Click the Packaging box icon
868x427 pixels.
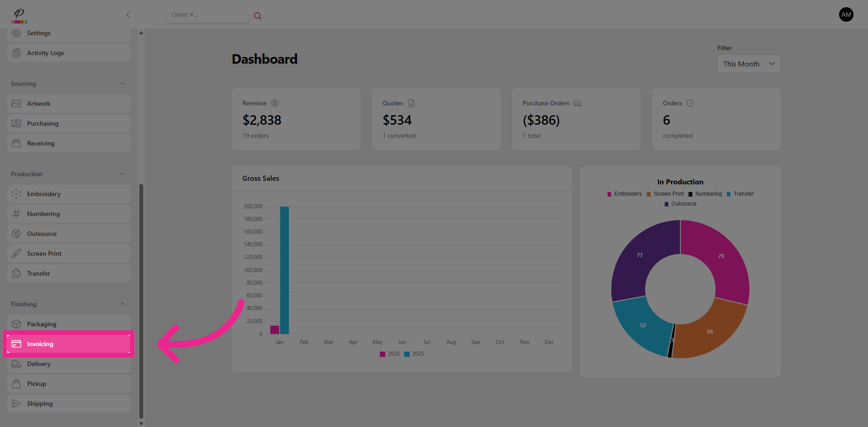point(16,324)
